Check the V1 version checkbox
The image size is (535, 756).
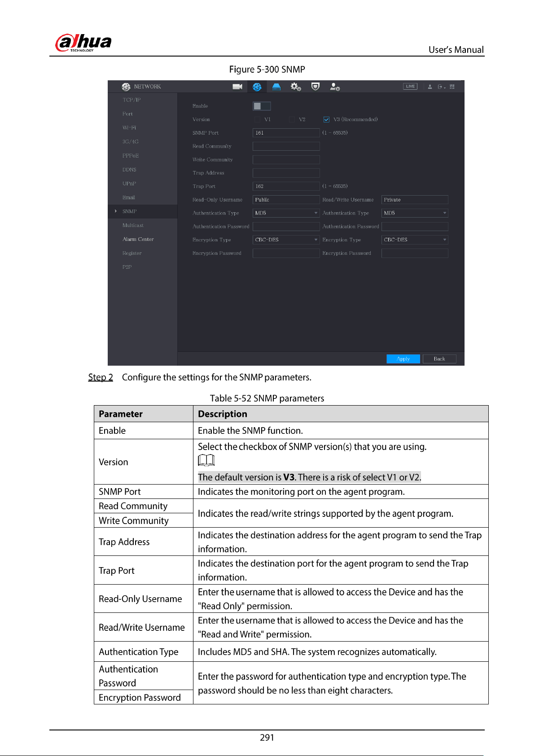[257, 119]
